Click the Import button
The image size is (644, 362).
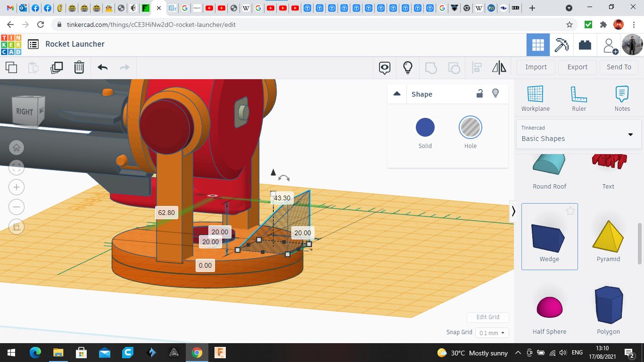536,67
